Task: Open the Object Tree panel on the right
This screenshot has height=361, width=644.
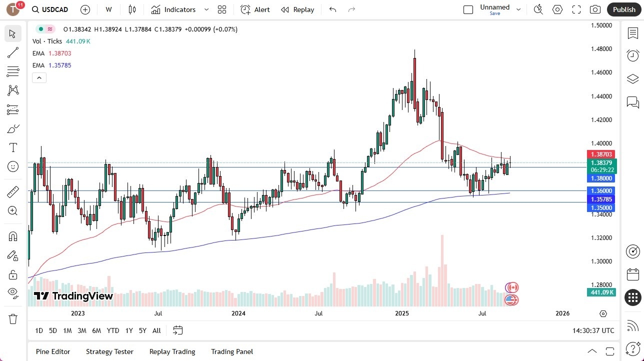Action: 632,78
